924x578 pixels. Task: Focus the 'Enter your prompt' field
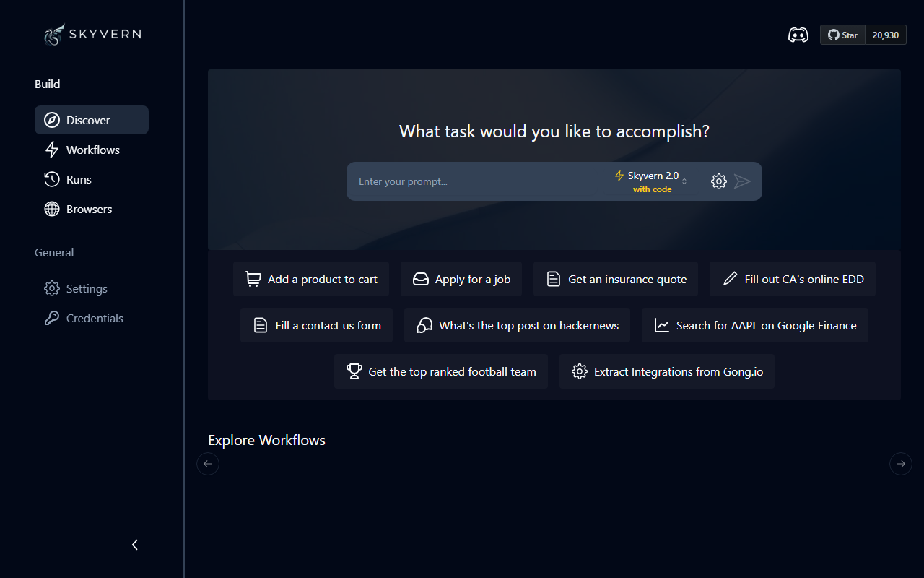coord(476,181)
